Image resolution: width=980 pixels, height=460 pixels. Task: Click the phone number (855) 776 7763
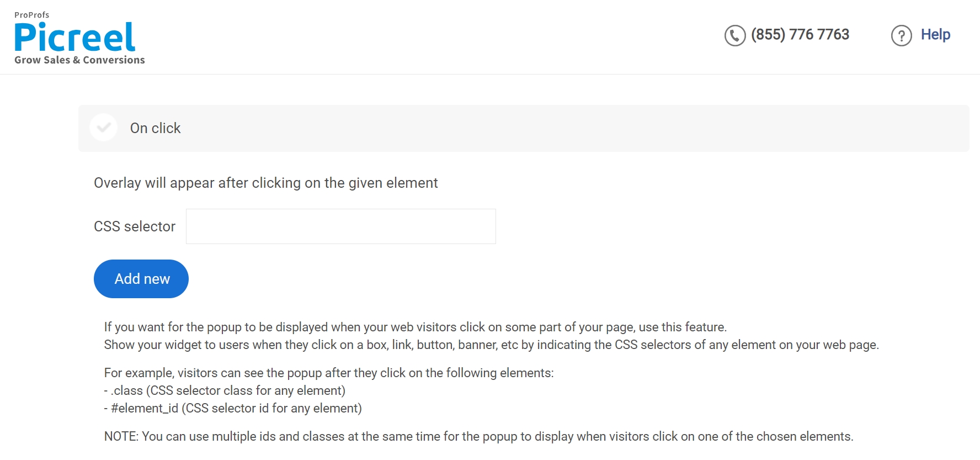click(x=800, y=35)
